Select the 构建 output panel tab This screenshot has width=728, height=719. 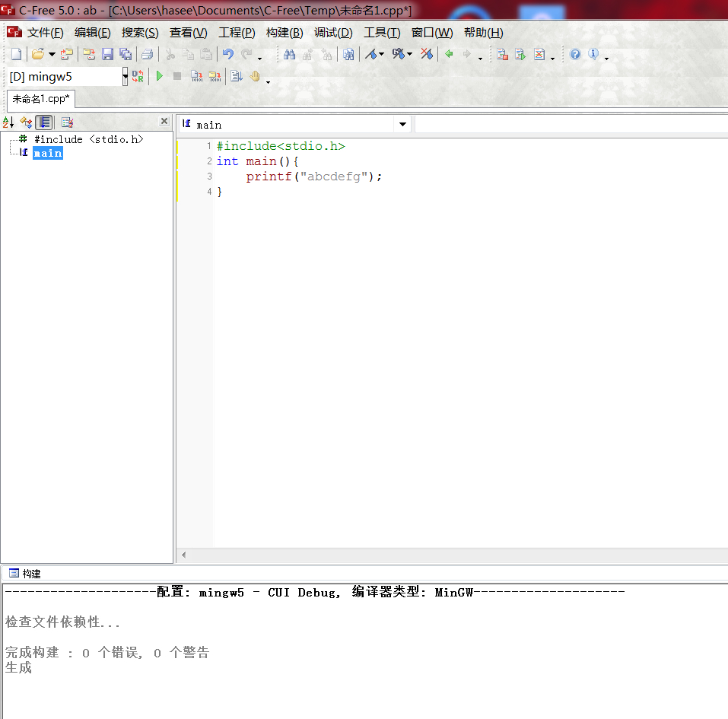tap(25, 574)
